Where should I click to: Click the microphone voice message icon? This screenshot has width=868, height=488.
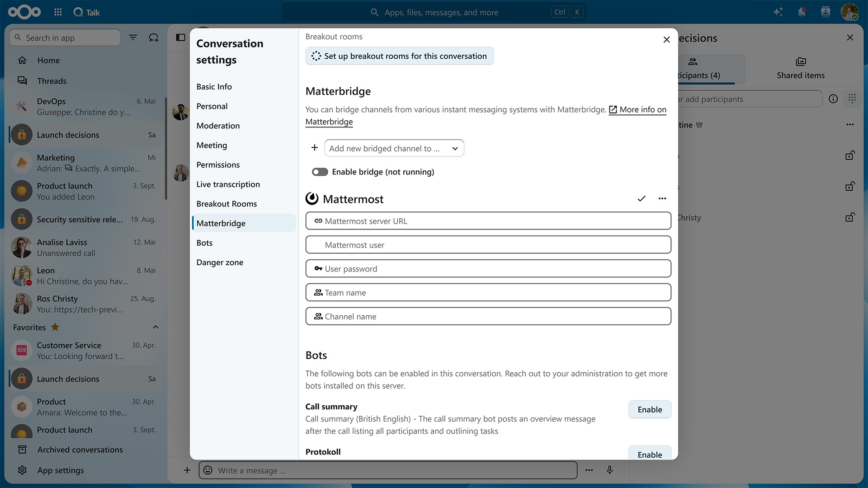click(610, 470)
